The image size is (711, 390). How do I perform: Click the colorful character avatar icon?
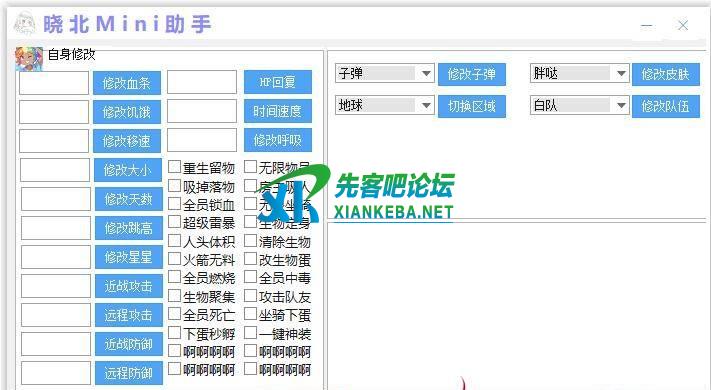pyautogui.click(x=29, y=59)
